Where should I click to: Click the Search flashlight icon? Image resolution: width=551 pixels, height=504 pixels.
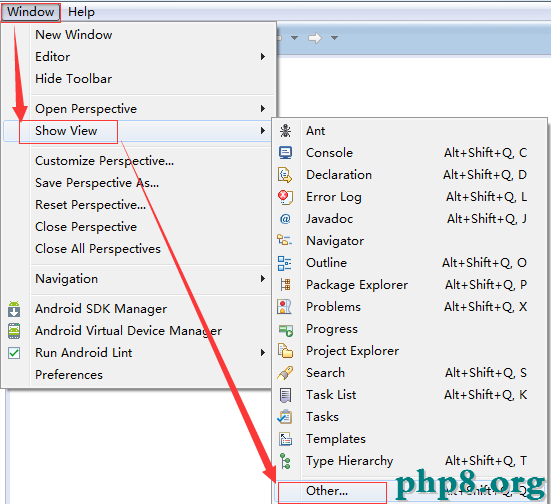(x=285, y=373)
